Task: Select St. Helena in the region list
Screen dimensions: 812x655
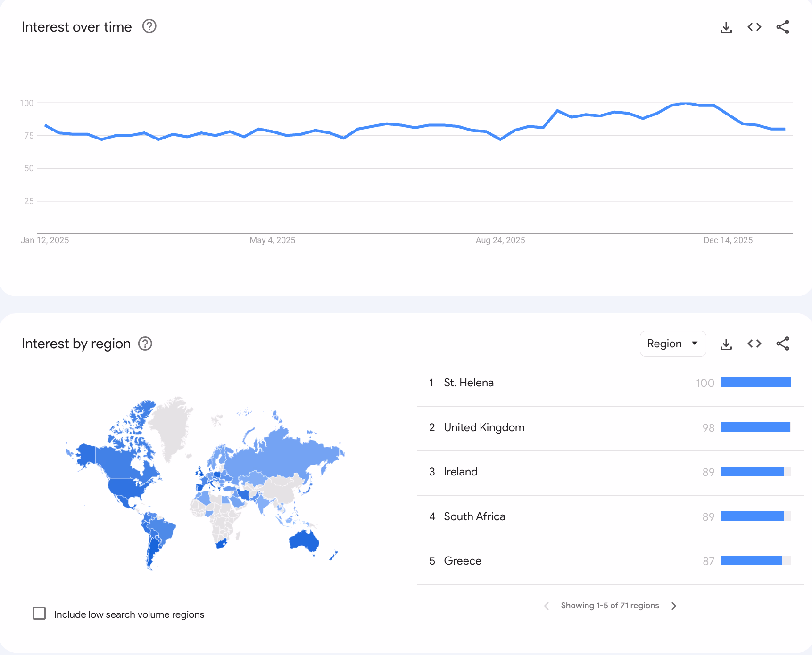Action: click(x=469, y=383)
